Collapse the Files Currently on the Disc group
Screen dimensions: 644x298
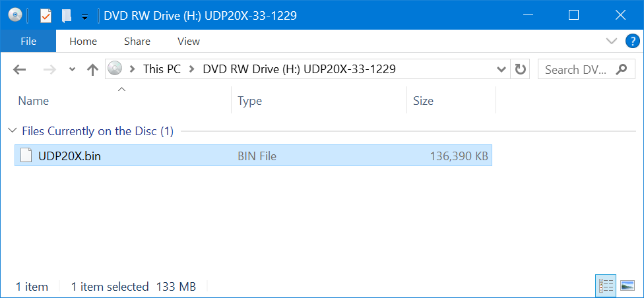click(x=11, y=131)
